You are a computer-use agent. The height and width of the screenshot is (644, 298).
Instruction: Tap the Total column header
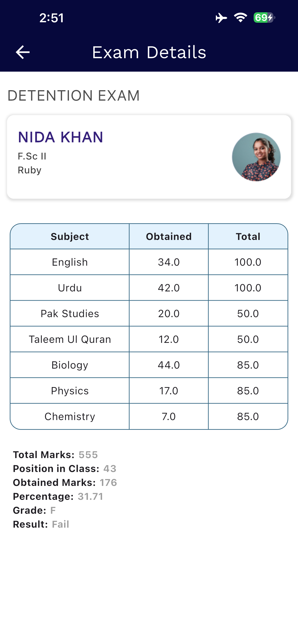click(x=248, y=236)
